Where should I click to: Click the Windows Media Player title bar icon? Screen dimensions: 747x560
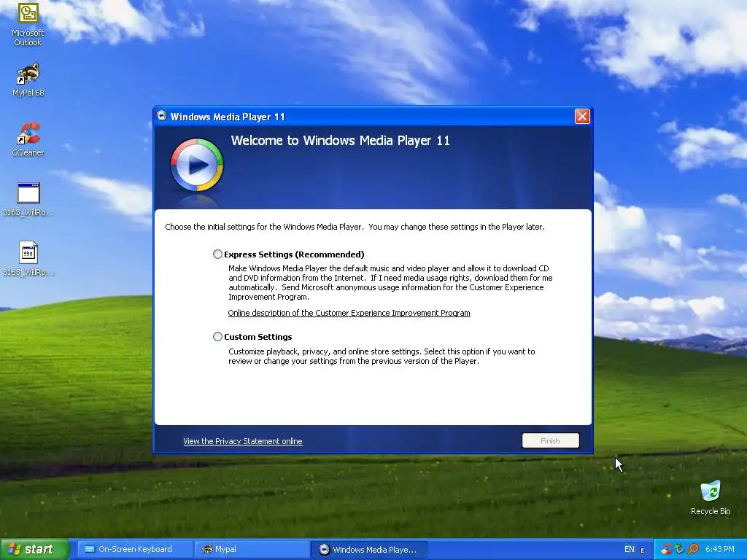click(x=162, y=116)
